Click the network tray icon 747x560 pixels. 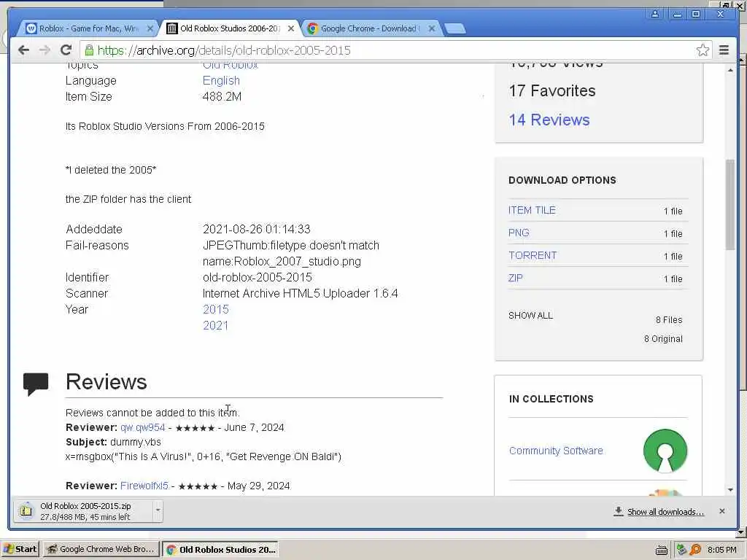coord(681,550)
